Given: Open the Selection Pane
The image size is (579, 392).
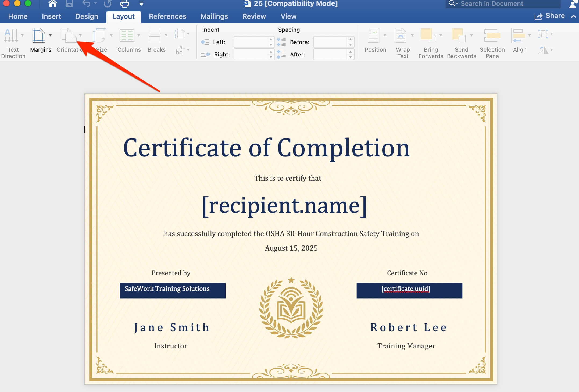Looking at the screenshot, I should click(492, 35).
